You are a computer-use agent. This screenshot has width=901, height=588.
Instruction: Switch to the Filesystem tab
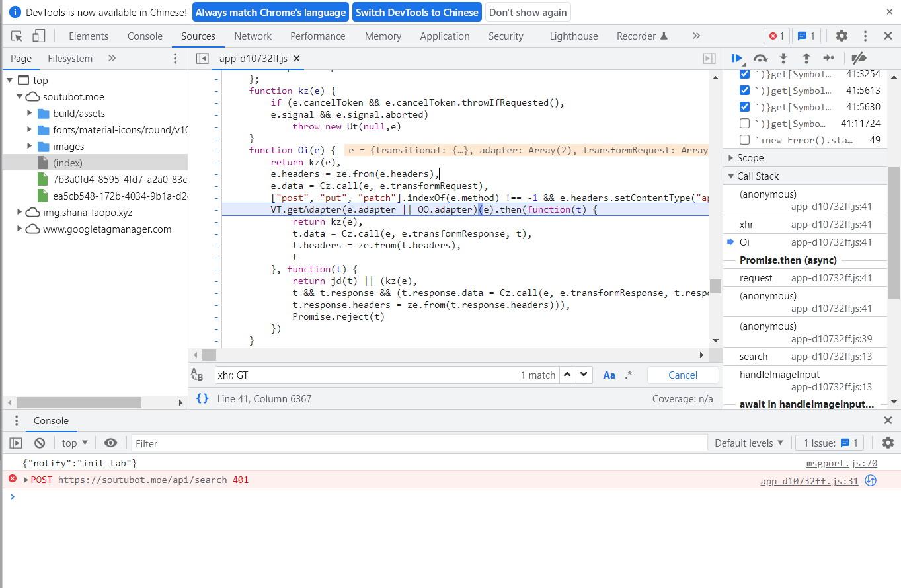point(70,59)
